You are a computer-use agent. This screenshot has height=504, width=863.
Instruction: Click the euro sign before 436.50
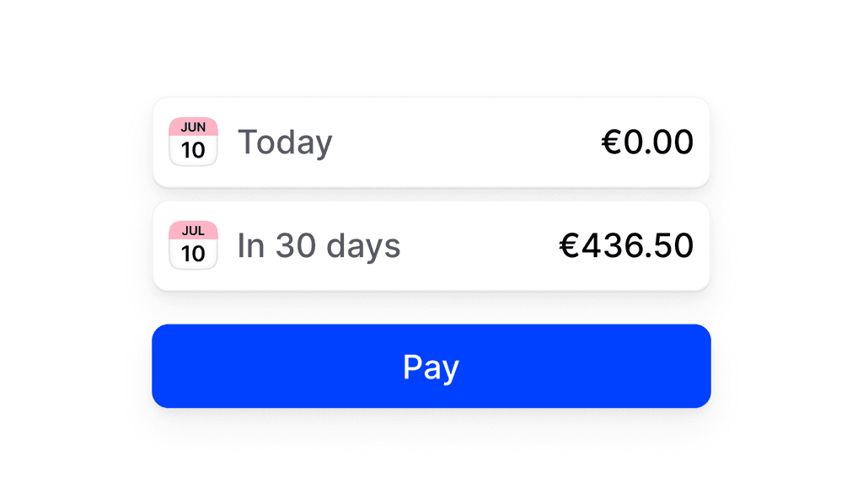click(569, 245)
